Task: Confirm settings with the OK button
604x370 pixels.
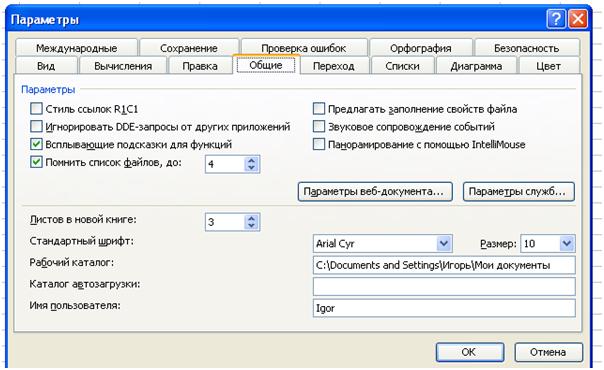Action: (470, 352)
